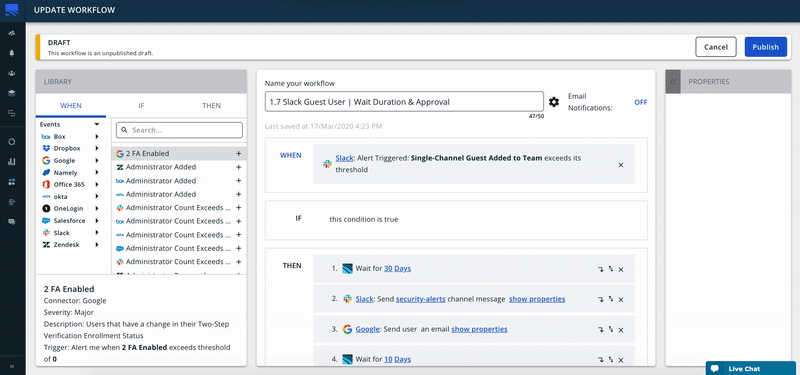Click the Google link in step 3
800x375 pixels.
click(367, 329)
